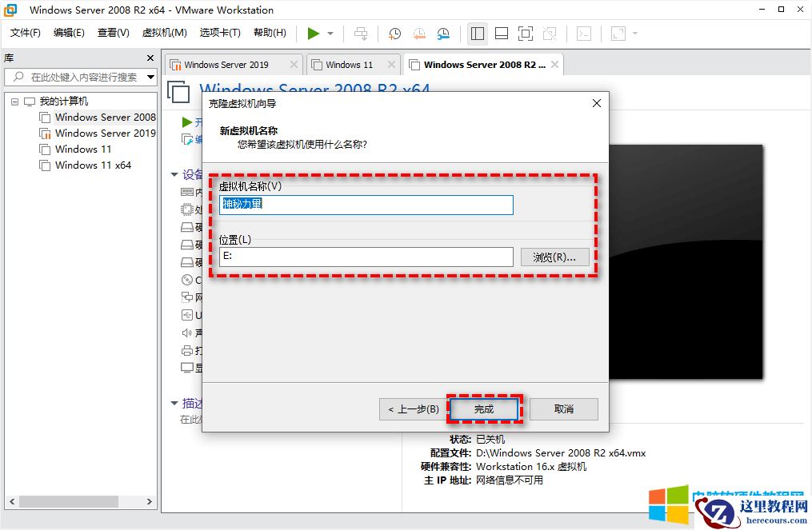Click the printer device icon
Viewport: 812px width, 530px height.
click(187, 350)
